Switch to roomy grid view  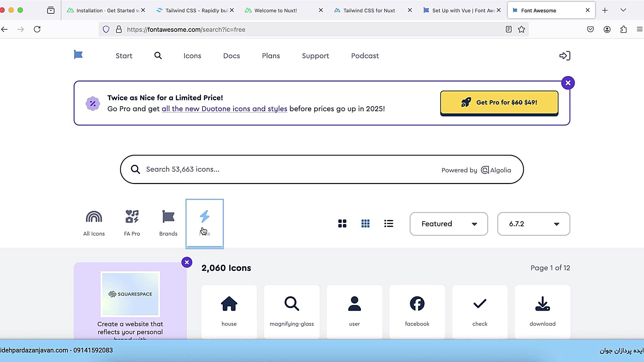pos(342,224)
